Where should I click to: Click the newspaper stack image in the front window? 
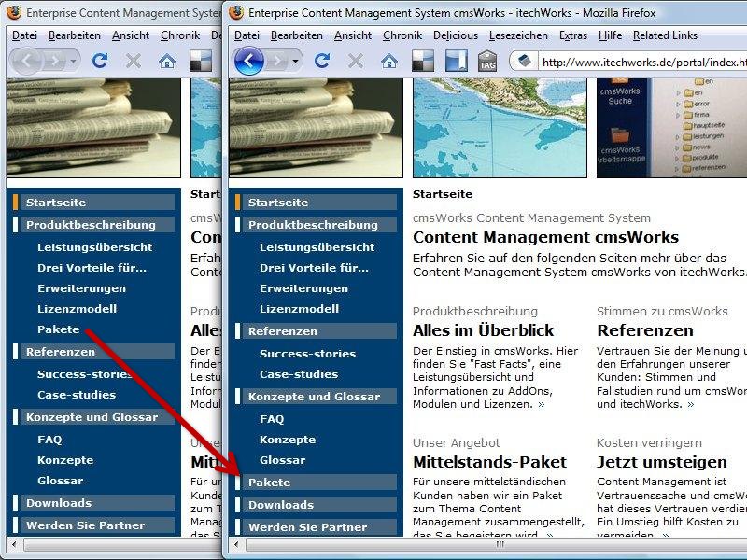click(x=316, y=128)
